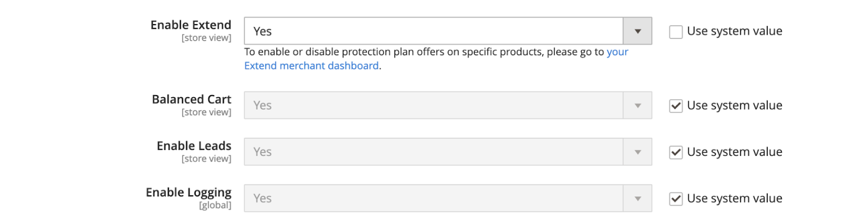Open the Enable Extend select field showing Yes
Image resolution: width=868 pixels, height=218 pixels.
(433, 31)
